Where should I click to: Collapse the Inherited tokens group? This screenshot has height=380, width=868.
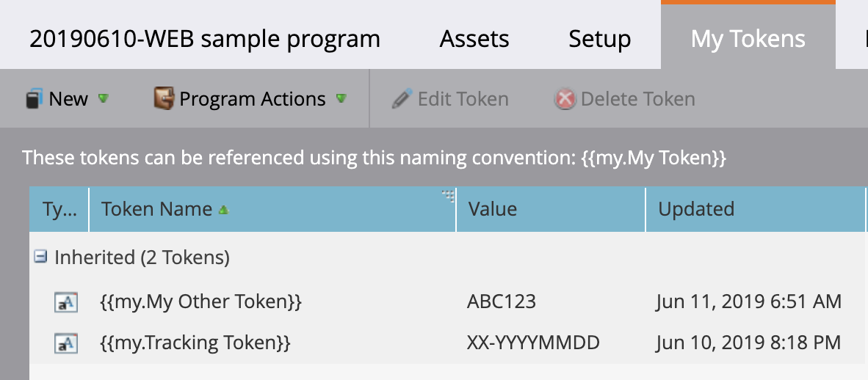tap(41, 257)
